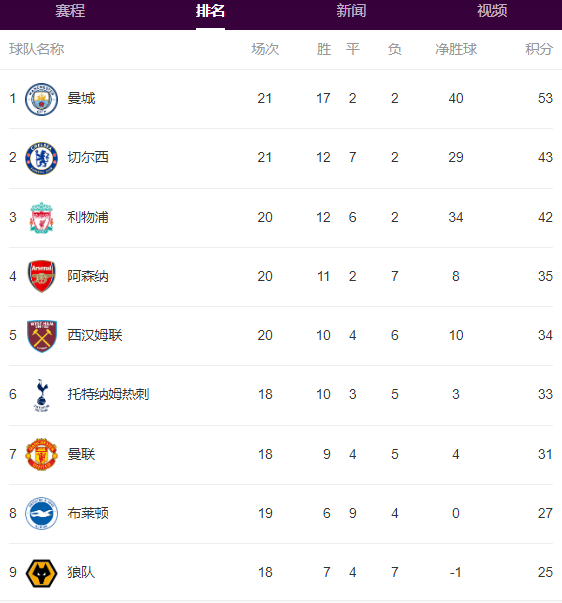
Task: Click the Liverpool club crest
Action: pos(42,218)
